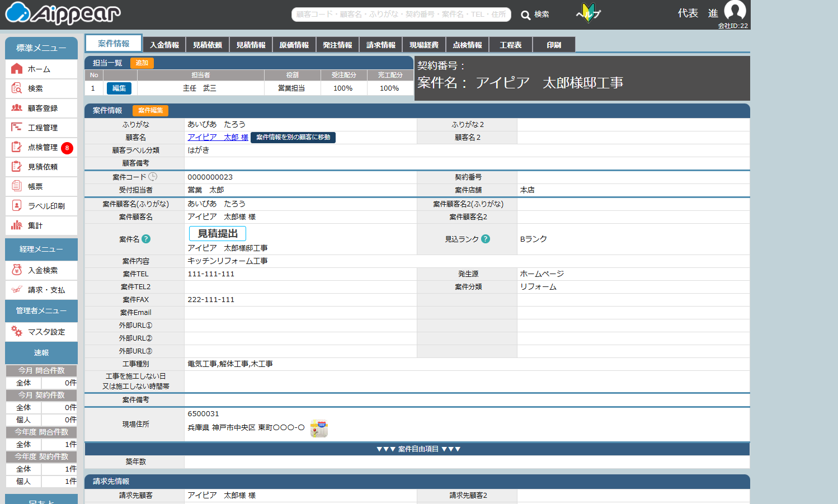Click help icon next to 案件名
This screenshot has height=504, width=838.
(x=146, y=239)
